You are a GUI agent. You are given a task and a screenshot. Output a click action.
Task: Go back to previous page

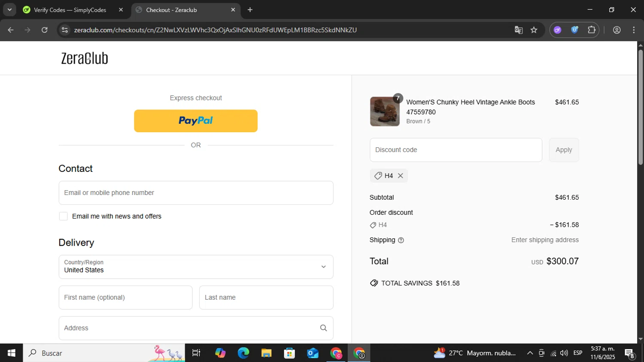click(11, 30)
